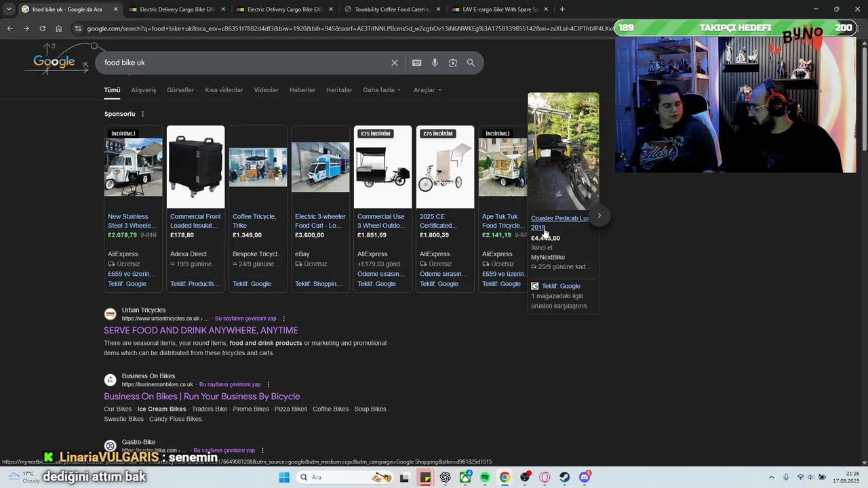Viewport: 868px width, 488px height.
Task: Open the on-screen keyboard input tool
Action: click(x=417, y=62)
